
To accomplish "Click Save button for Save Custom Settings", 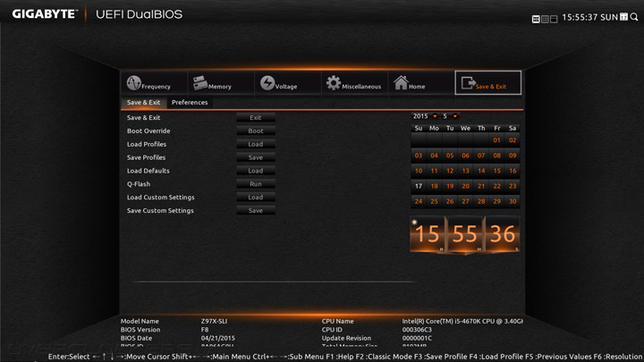I will 256,211.
